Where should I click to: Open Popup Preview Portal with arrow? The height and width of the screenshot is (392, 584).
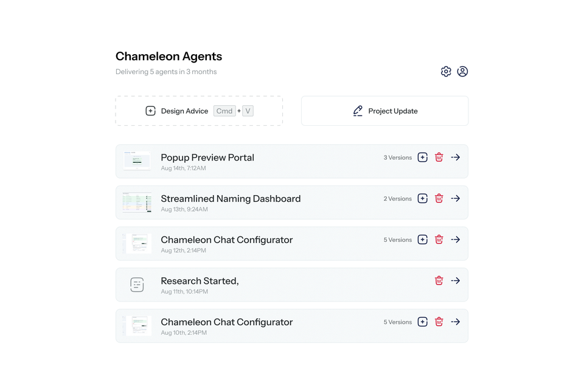pos(456,157)
